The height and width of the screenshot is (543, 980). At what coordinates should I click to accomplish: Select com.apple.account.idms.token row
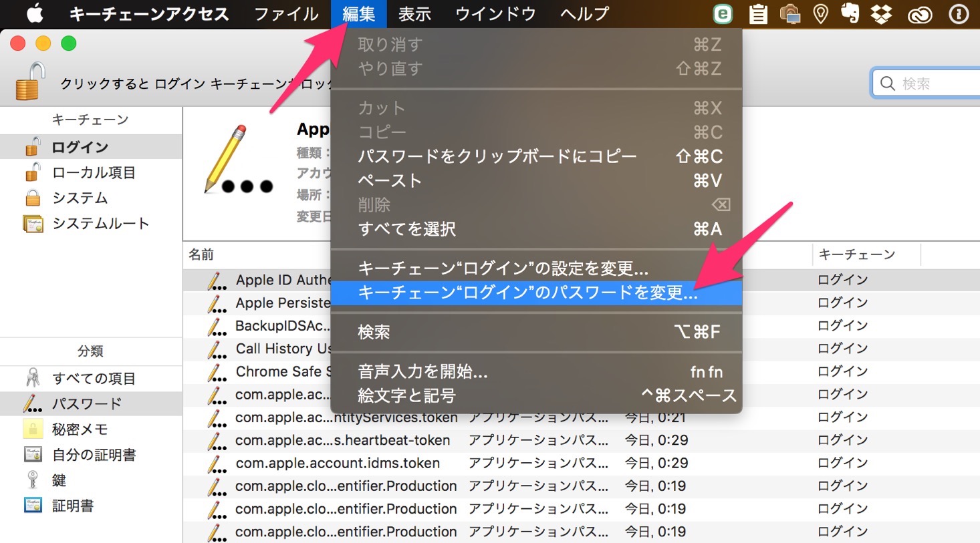[582, 464]
